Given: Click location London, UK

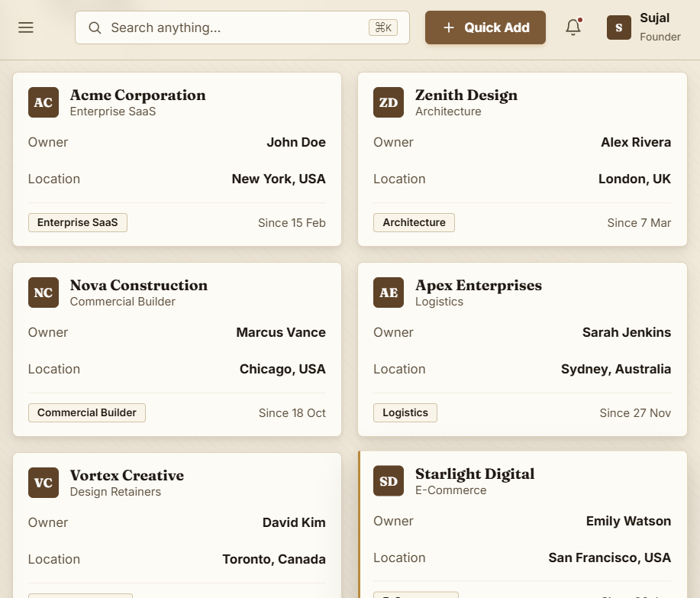Looking at the screenshot, I should 634,179.
